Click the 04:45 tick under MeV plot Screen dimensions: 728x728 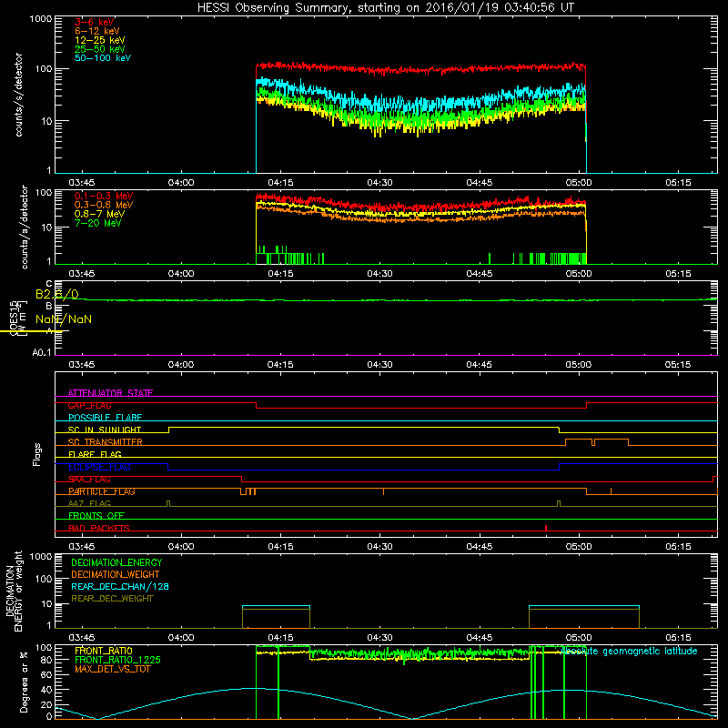tap(480, 274)
